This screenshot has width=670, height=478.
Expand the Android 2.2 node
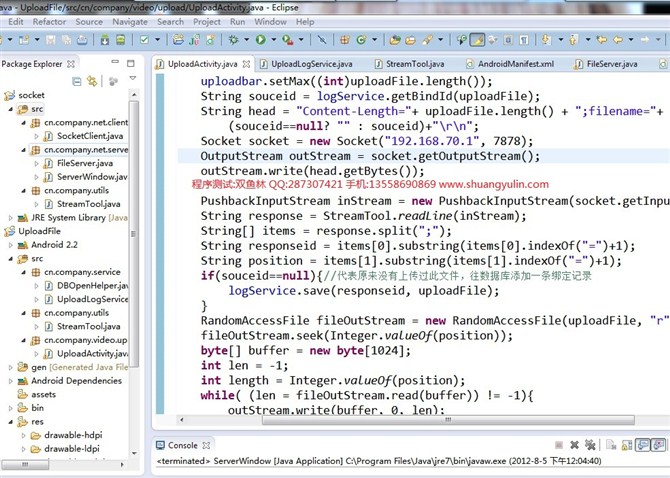point(11,245)
